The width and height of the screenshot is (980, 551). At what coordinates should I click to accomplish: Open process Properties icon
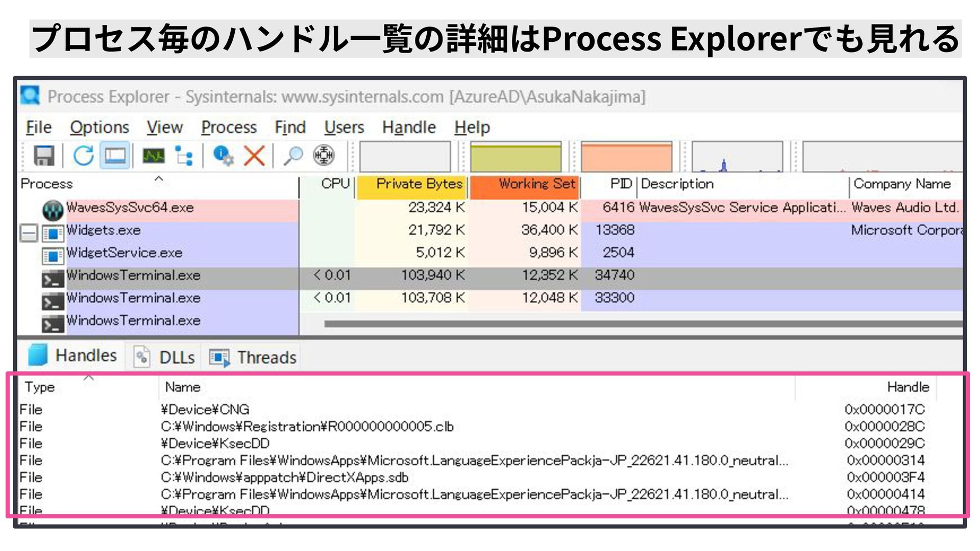[x=223, y=156]
